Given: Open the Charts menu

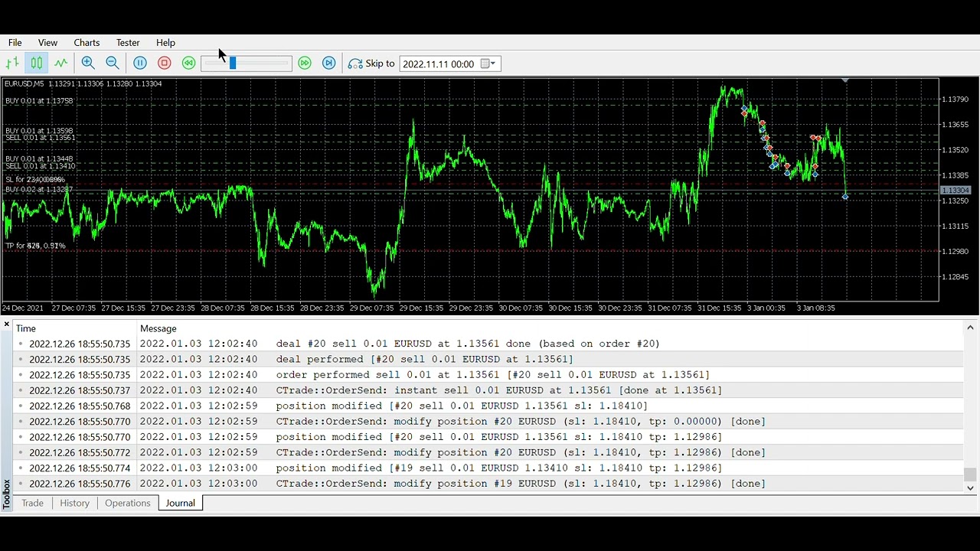Looking at the screenshot, I should [x=87, y=43].
